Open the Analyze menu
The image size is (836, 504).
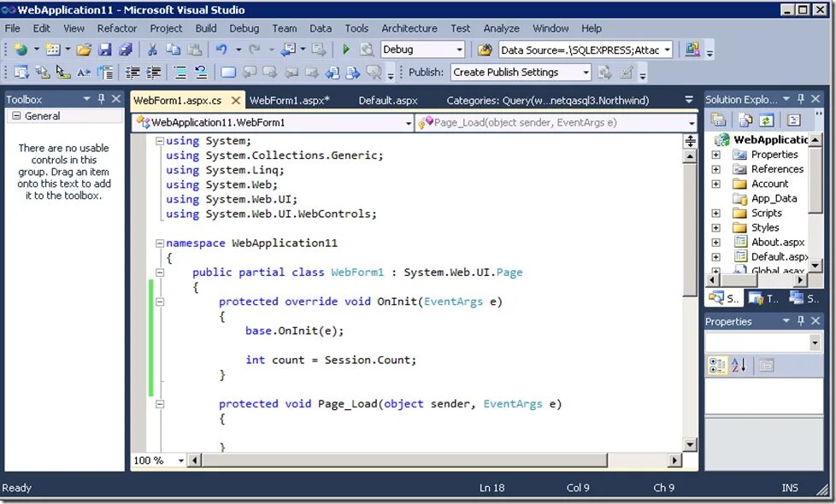(501, 28)
